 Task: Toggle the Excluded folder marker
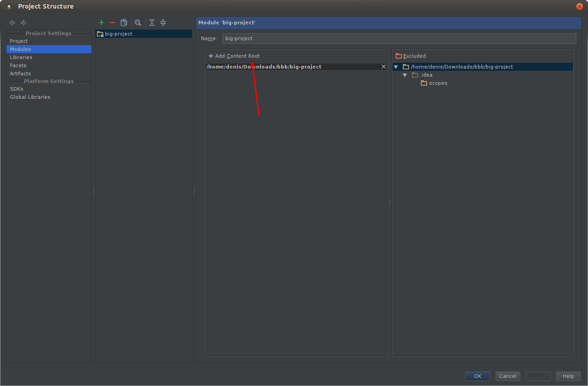[410, 56]
